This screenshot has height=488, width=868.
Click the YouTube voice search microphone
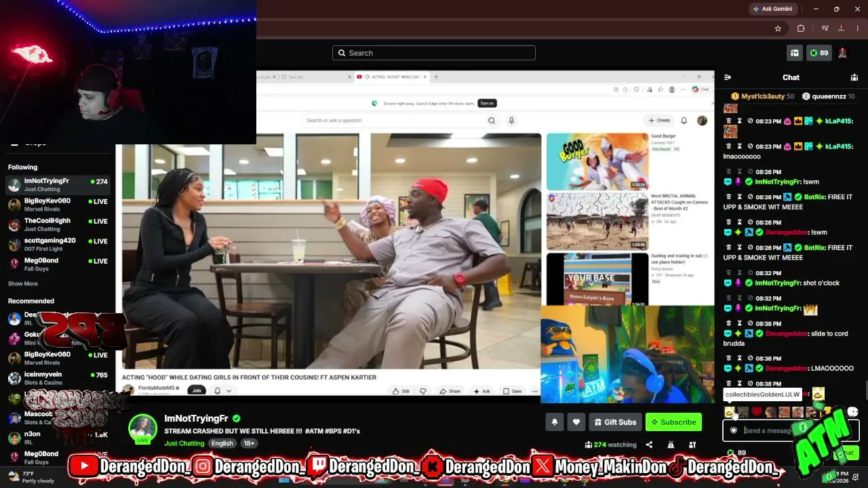click(x=511, y=121)
